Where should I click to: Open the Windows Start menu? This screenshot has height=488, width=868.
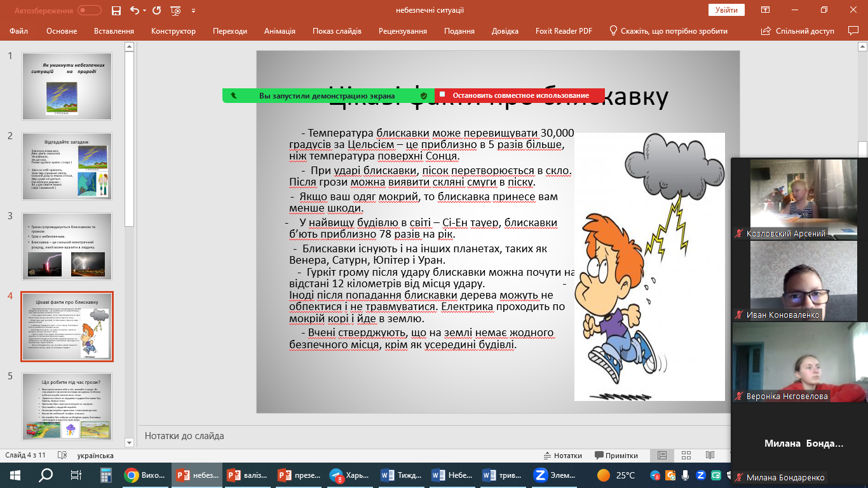point(15,475)
